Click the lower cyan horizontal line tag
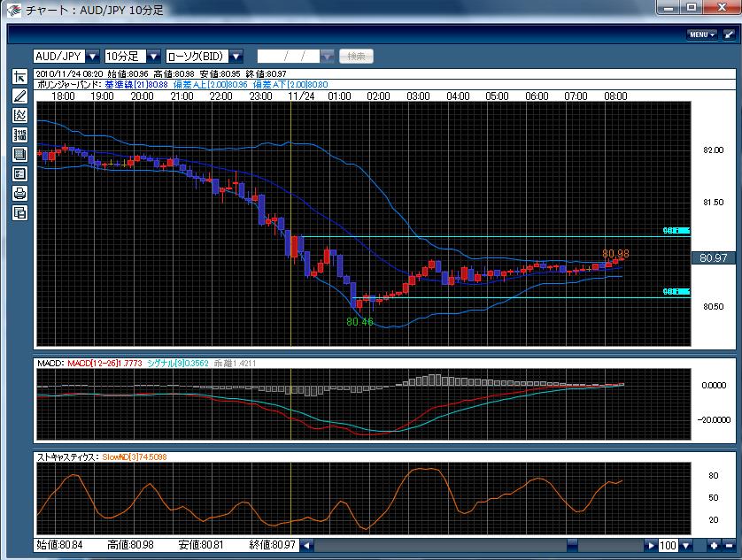Screen dimensions: 742x560 pyautogui.click(x=676, y=291)
